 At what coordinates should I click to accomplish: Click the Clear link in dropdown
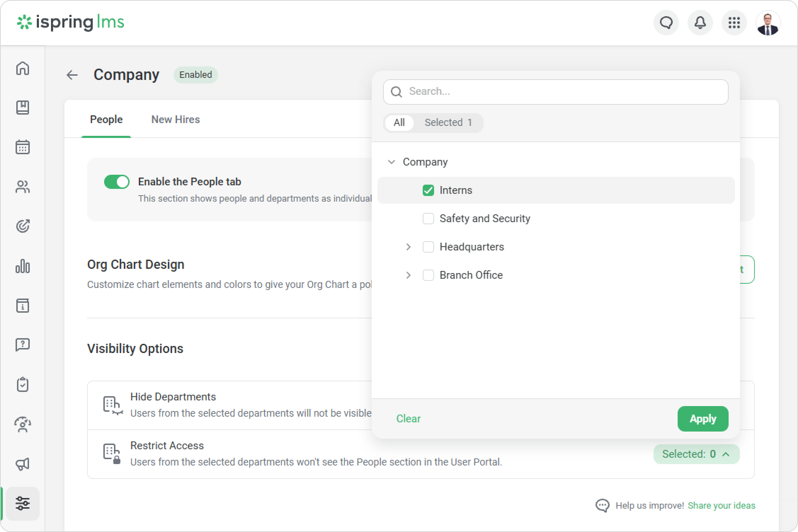click(x=408, y=419)
